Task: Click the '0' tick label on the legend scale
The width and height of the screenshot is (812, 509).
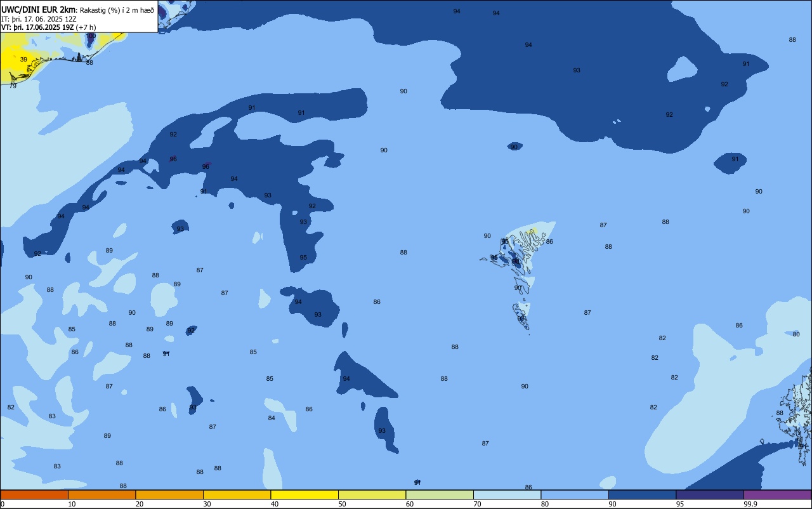Action: (x=3, y=504)
